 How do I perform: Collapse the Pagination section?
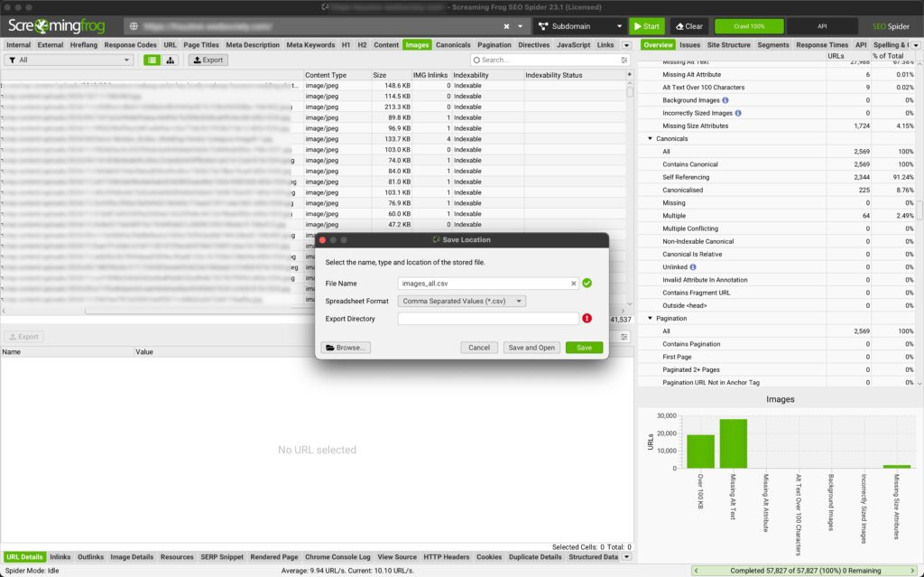click(650, 319)
